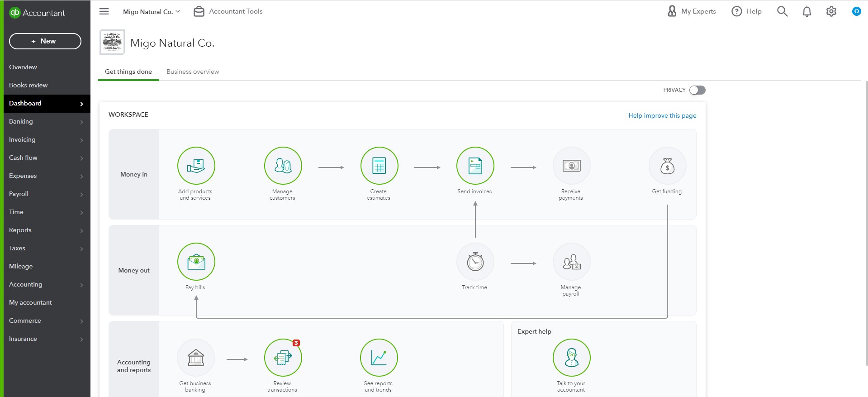
Task: Open Accountant Tools briefcase menu
Action: click(228, 11)
